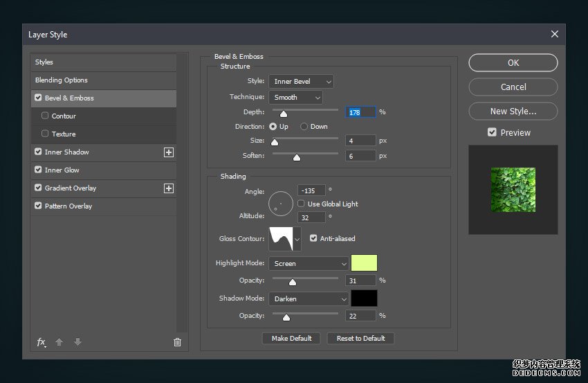588x383 pixels.
Task: Select the Pattern Overlay effect row
Action: pyautogui.click(x=104, y=206)
